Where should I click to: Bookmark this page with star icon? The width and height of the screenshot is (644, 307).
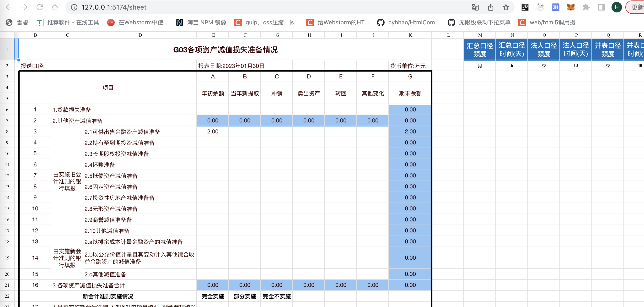pos(506,7)
